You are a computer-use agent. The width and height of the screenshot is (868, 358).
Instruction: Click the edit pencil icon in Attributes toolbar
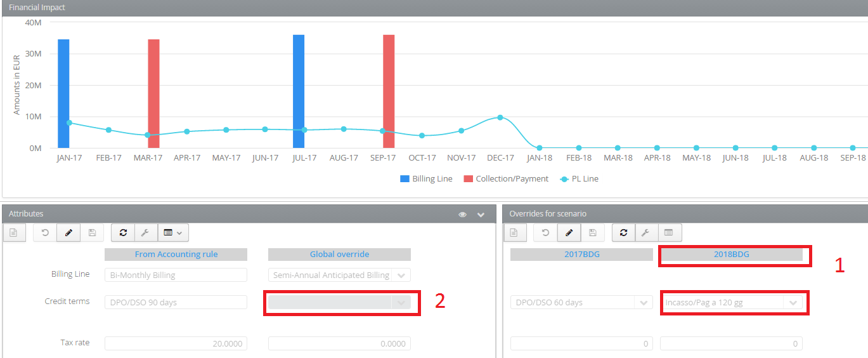coord(68,233)
